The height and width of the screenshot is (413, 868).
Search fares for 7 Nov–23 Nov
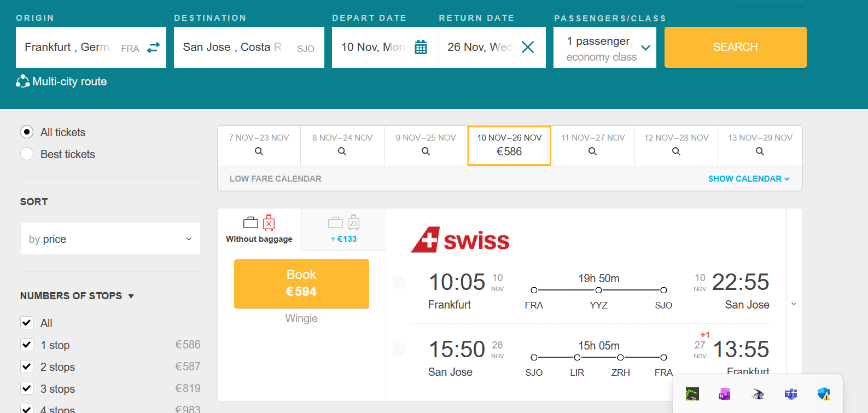pos(259,146)
